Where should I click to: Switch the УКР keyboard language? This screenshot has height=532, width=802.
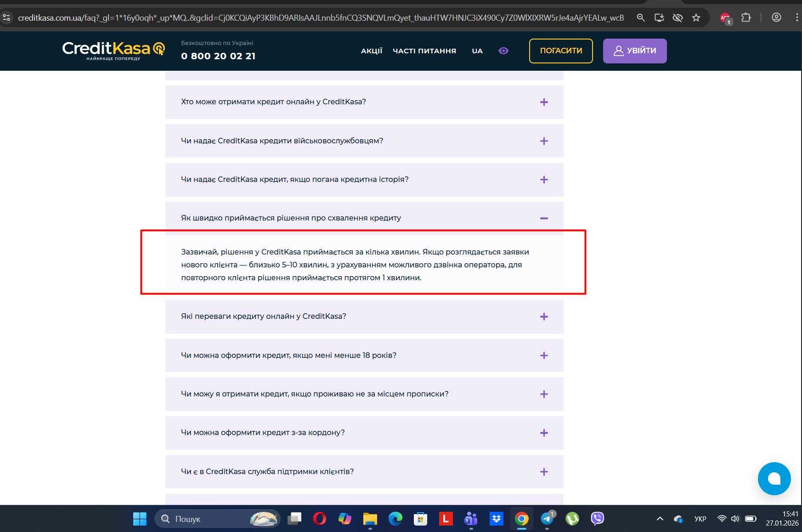click(700, 519)
